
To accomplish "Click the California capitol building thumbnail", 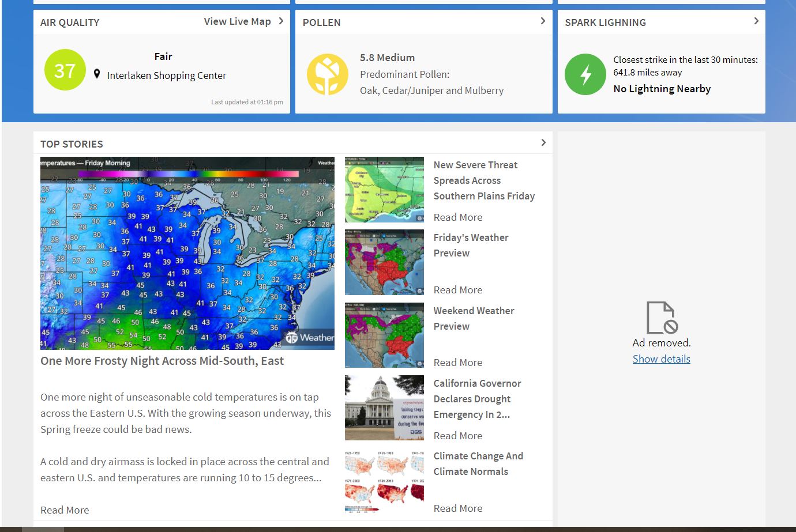I will tap(384, 408).
